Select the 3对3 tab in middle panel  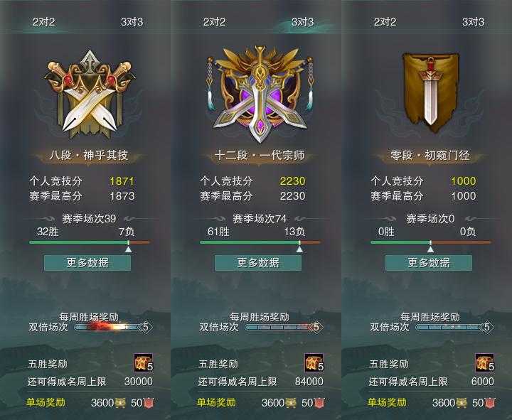click(303, 22)
